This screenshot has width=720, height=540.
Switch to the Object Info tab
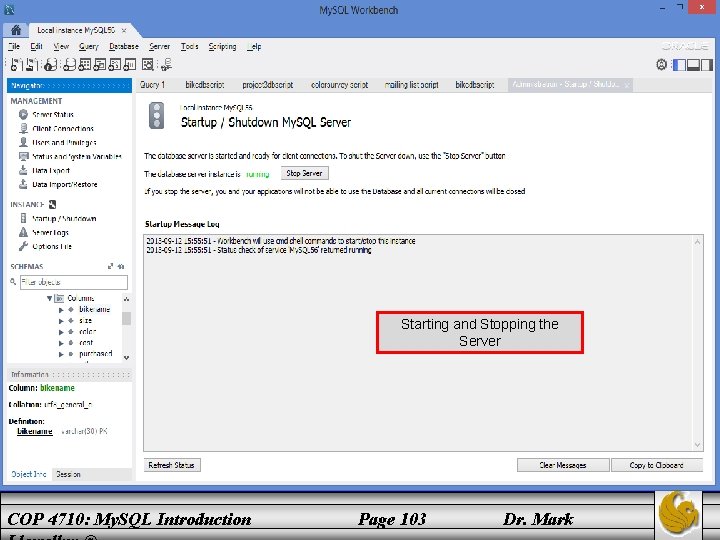point(28,474)
